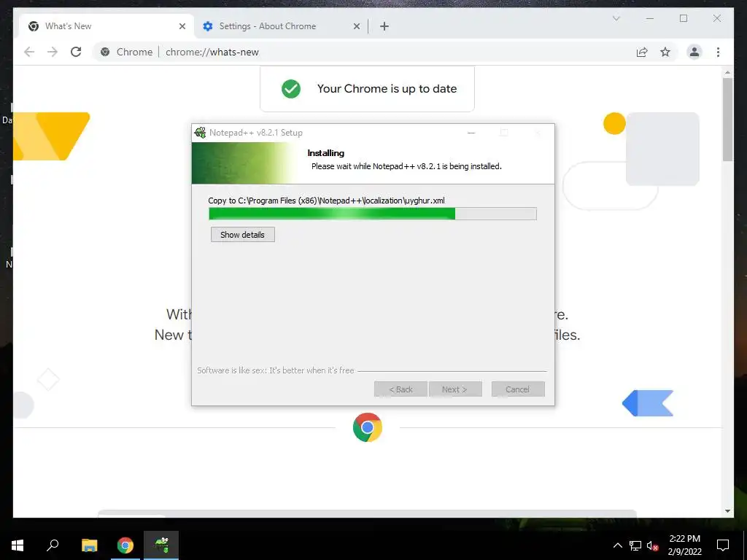
Task: Click the scrollbar up arrow in Chrome
Action: 727,72
